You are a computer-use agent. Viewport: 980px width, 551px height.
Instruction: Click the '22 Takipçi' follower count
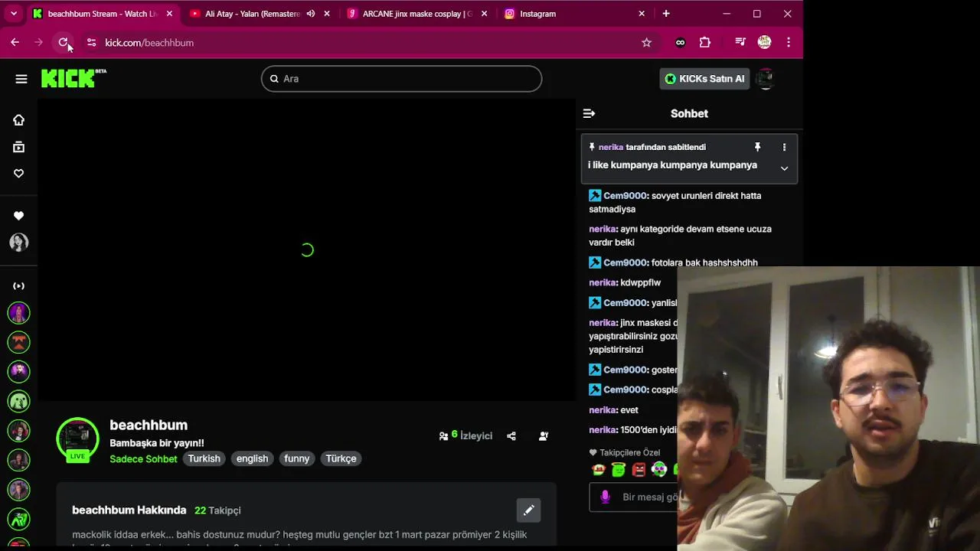(217, 510)
